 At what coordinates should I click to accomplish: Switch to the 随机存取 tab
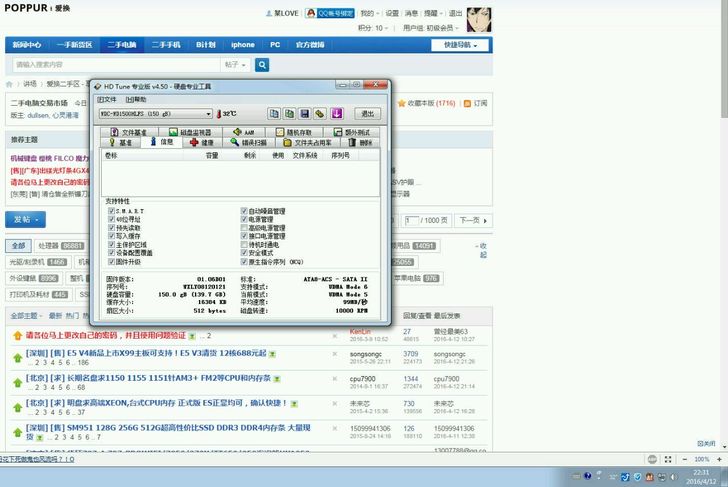(x=294, y=132)
